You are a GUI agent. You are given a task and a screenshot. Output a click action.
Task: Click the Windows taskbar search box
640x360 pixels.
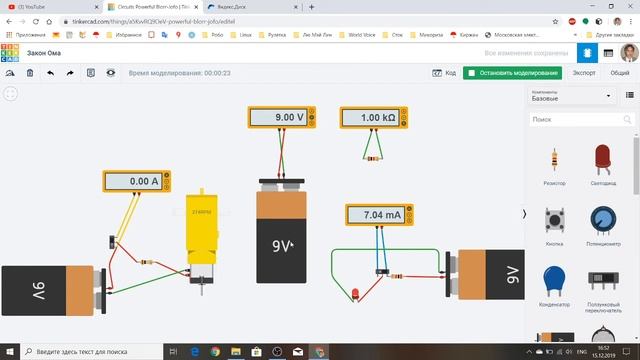91,351
